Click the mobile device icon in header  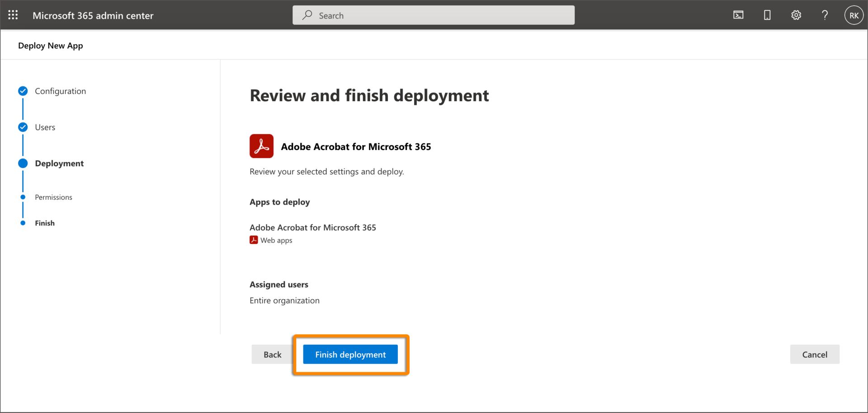point(767,15)
